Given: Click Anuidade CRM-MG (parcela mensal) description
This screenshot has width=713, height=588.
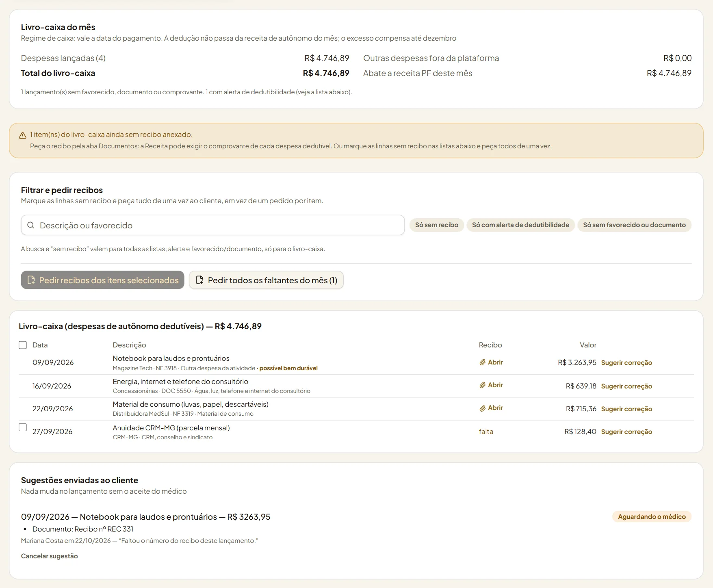Looking at the screenshot, I should (171, 428).
